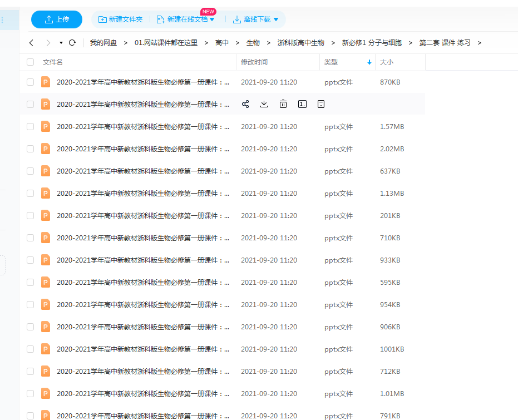Check the box for the 870KB file
The height and width of the screenshot is (420, 518).
pos(31,82)
